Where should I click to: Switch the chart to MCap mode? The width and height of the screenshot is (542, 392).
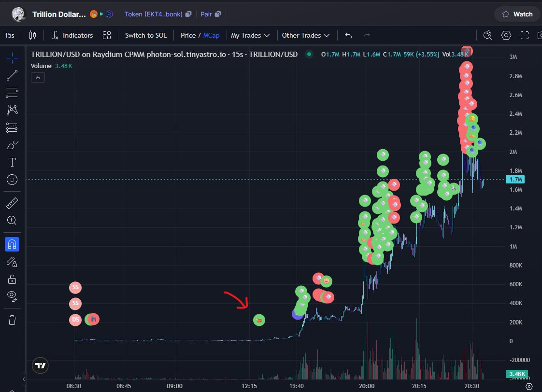click(211, 35)
